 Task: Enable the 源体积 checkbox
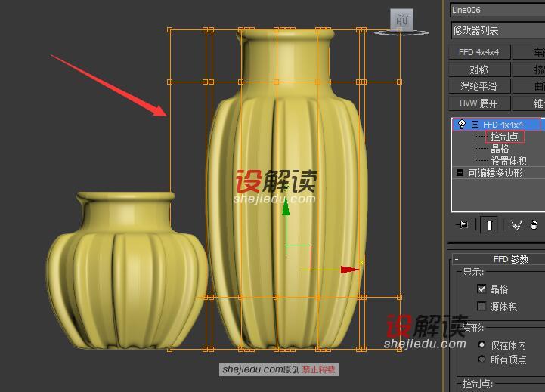point(482,306)
